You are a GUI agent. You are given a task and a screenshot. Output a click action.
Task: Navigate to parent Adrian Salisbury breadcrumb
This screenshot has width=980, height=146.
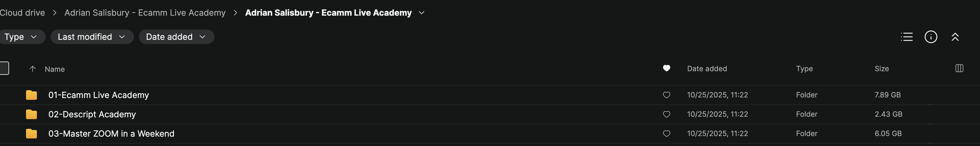click(x=145, y=12)
